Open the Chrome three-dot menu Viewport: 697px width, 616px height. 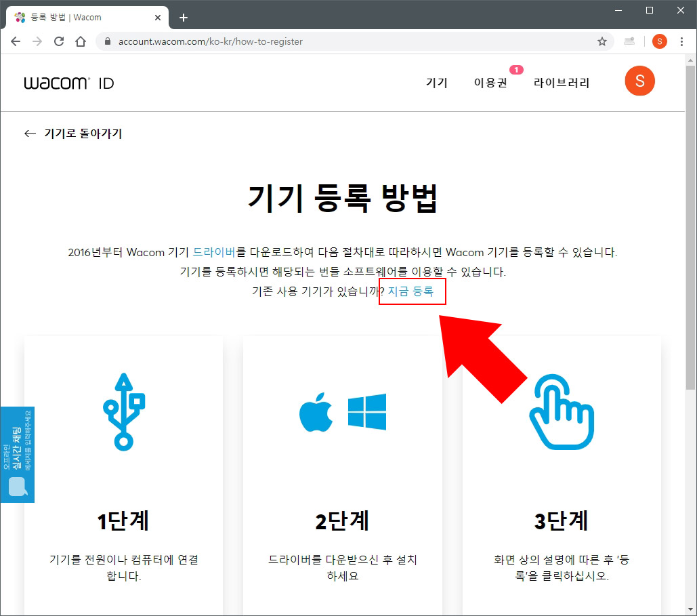[x=682, y=41]
